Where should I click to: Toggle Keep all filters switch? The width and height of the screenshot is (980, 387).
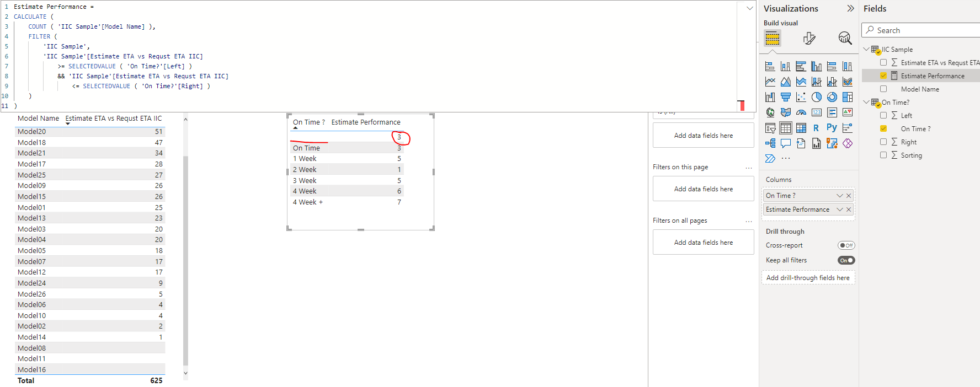[846, 260]
